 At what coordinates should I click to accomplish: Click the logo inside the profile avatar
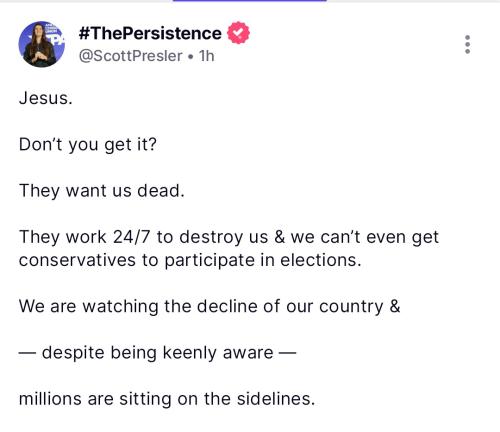(x=57, y=36)
